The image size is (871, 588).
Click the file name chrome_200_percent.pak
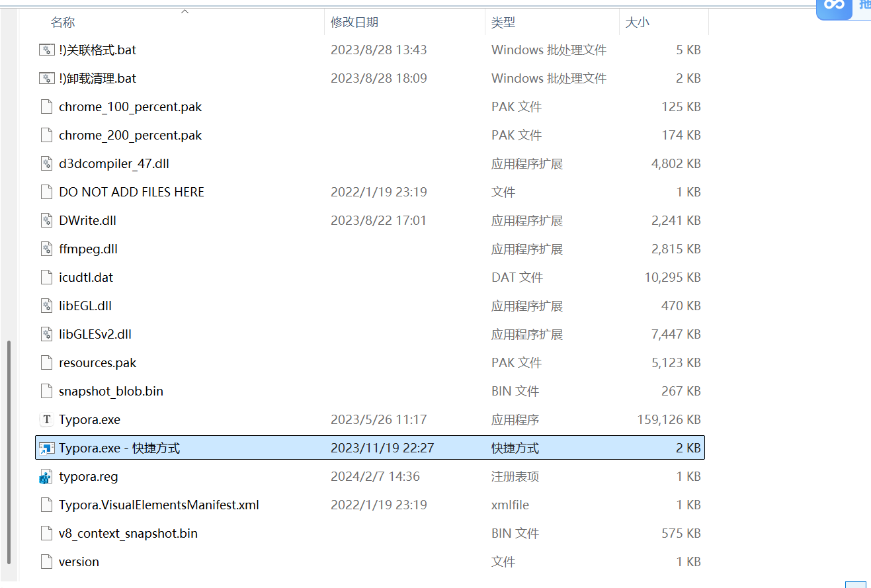point(130,135)
